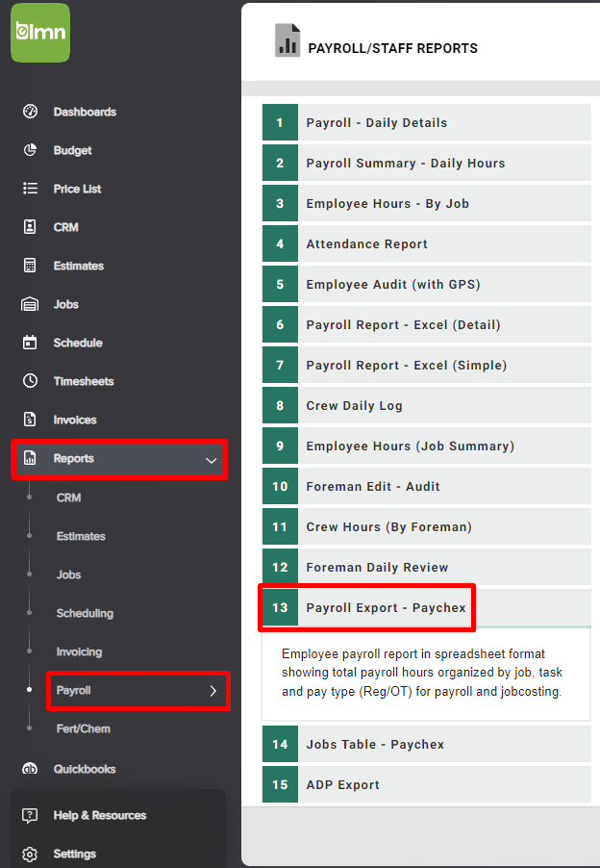This screenshot has height=868, width=600.
Task: Open the Schedule calendar icon
Action: point(30,343)
